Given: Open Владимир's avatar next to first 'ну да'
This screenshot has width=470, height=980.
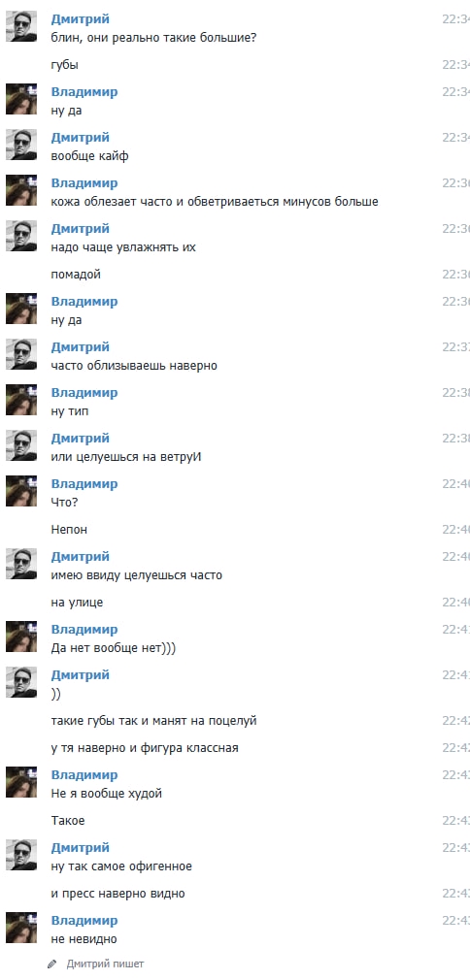Looking at the screenshot, I should click(21, 99).
